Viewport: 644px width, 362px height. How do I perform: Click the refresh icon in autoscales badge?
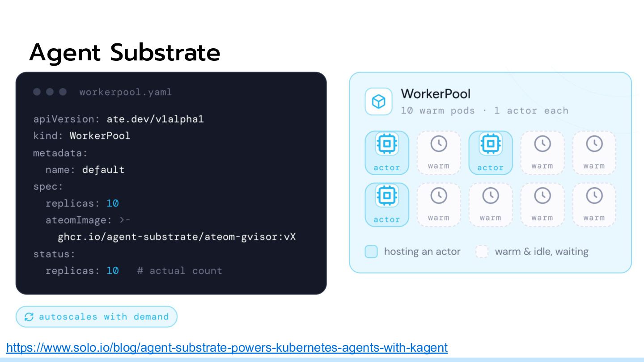point(29,317)
